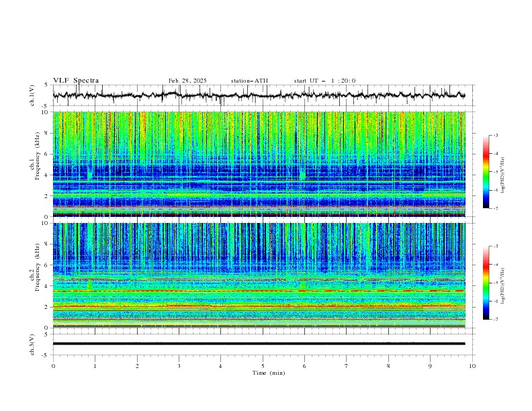Click the ch.2 spectrogram panel
The width and height of the screenshot is (532, 411).
pos(259,275)
